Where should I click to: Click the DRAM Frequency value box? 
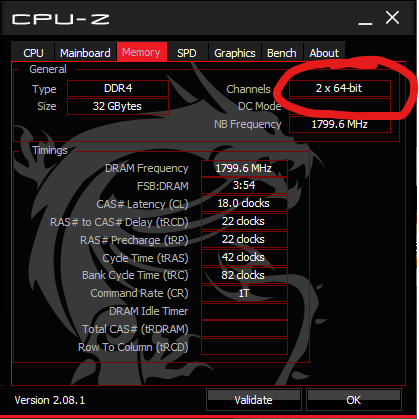[x=244, y=168]
